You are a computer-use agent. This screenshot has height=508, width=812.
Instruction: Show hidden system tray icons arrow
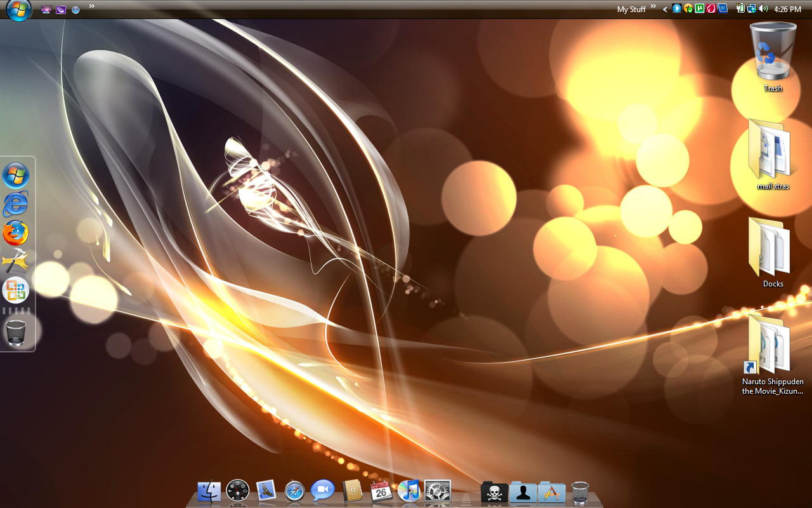tap(665, 10)
